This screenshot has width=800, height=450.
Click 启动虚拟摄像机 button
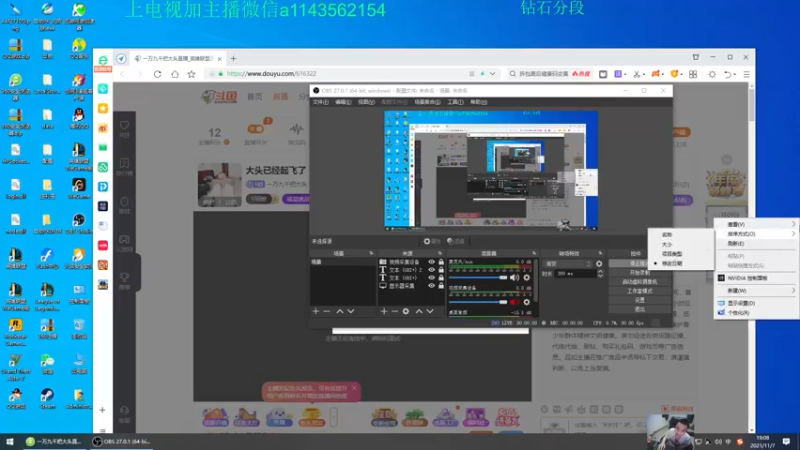pos(639,282)
